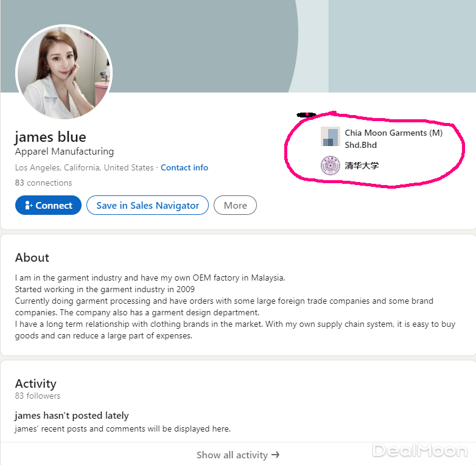Open the Contact info link

184,167
